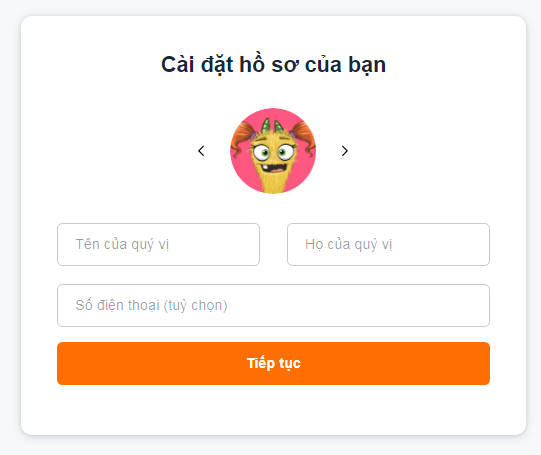Continue to the next profile setup step

click(273, 363)
